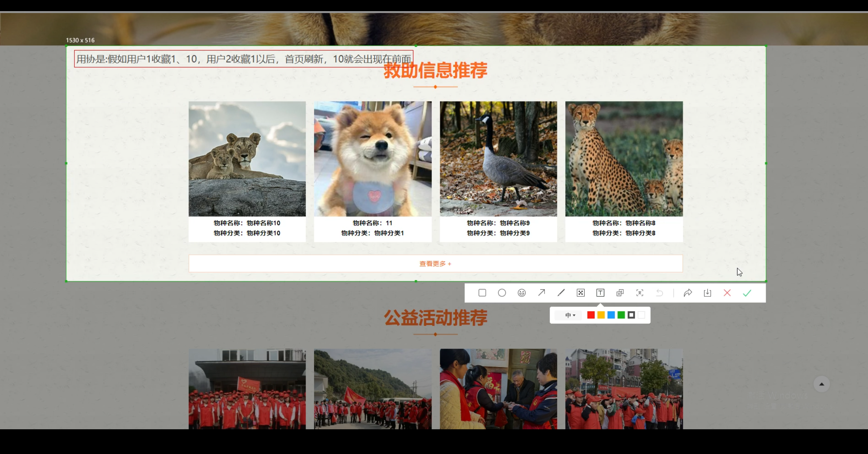The image size is (868, 454).
Task: Select the mosaic blur tool
Action: click(580, 293)
